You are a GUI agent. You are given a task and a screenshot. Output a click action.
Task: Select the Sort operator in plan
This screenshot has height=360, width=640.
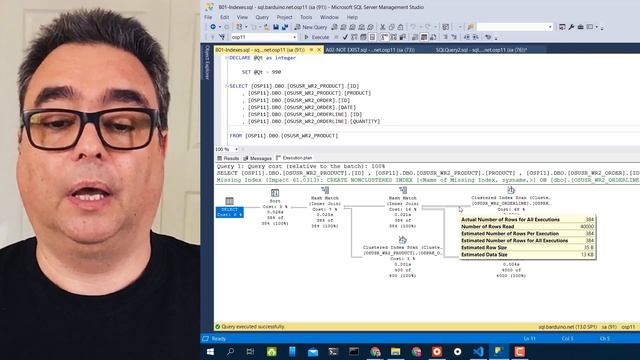point(275,206)
